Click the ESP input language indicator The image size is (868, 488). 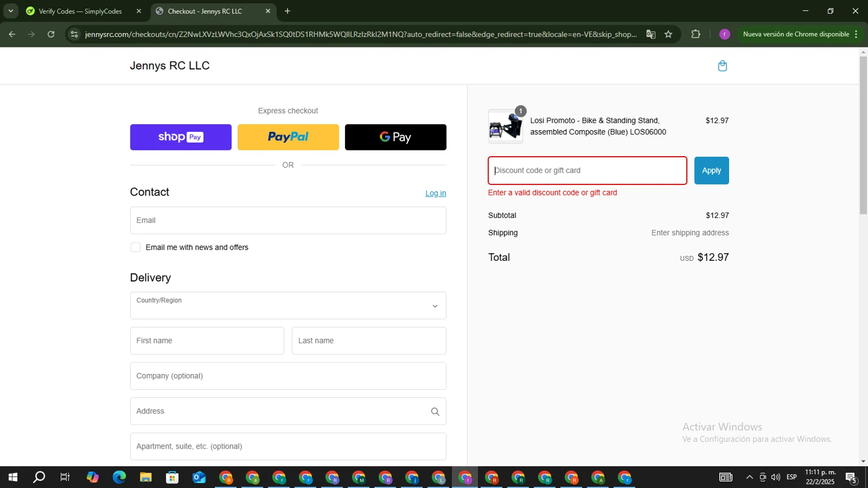[x=792, y=478]
